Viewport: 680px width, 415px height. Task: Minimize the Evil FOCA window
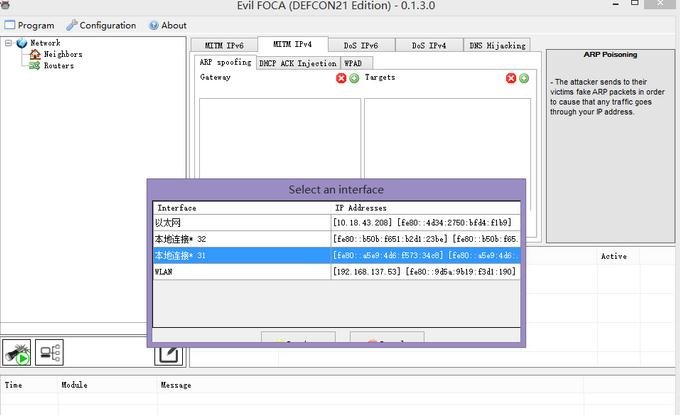pos(616,4)
